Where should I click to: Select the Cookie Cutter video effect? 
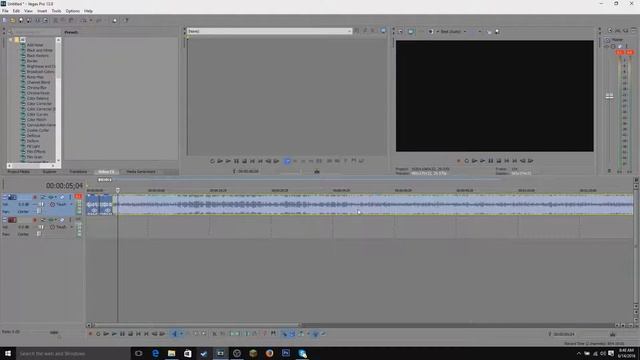(x=38, y=130)
